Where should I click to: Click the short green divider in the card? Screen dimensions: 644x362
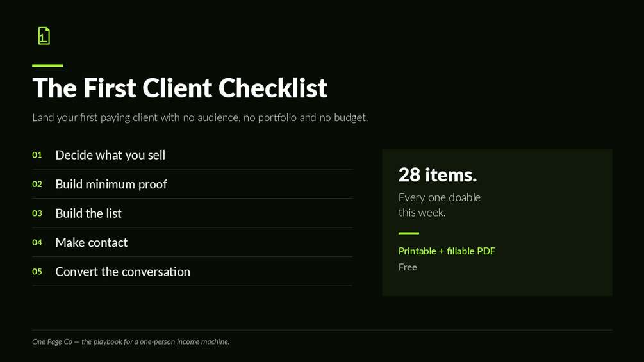tap(409, 233)
